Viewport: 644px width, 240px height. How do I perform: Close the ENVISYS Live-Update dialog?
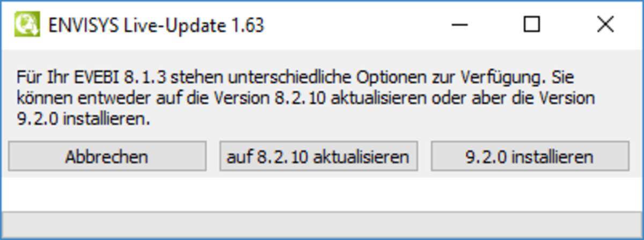tap(605, 25)
